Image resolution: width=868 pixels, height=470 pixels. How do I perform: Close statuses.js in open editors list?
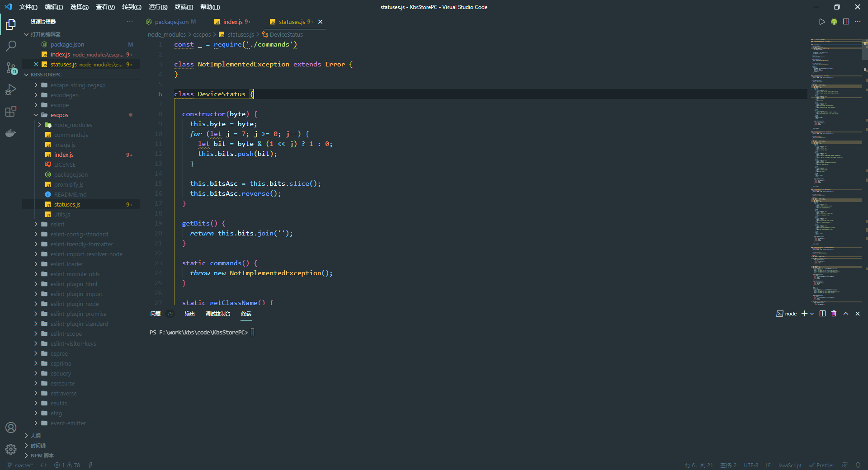[36, 64]
